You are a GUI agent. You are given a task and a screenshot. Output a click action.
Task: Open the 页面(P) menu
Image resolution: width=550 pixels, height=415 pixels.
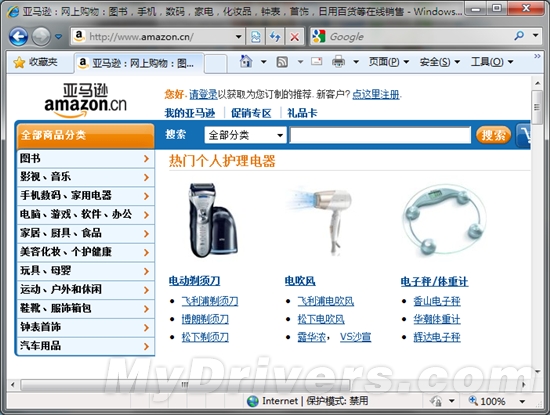point(389,62)
